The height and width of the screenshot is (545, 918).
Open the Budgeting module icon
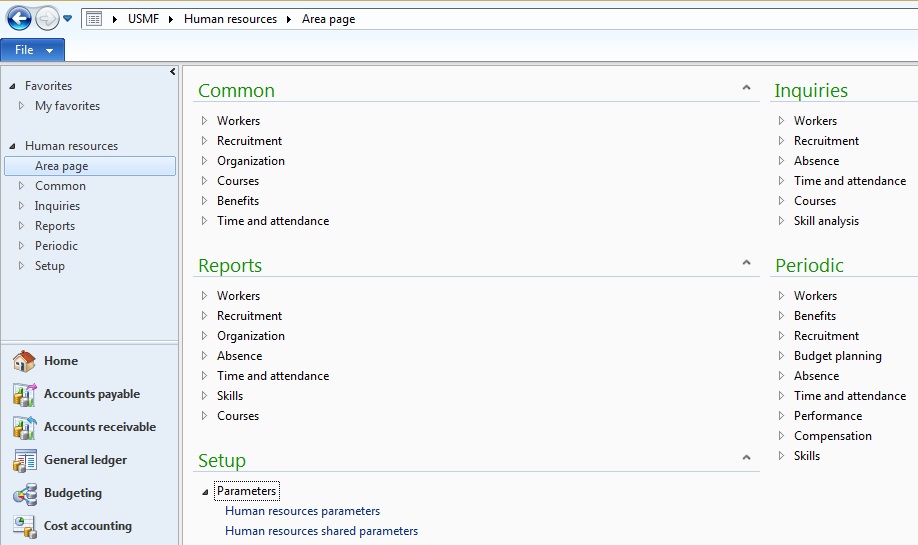point(24,493)
